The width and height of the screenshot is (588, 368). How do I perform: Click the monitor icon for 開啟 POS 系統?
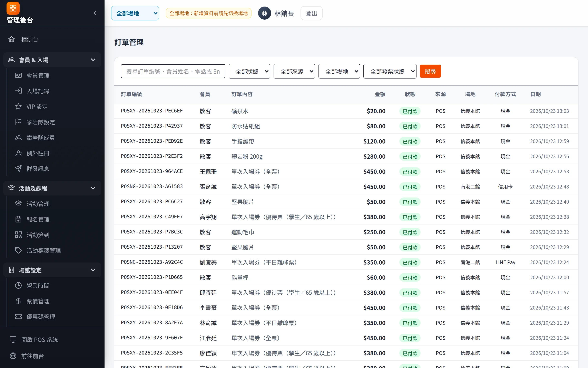point(13,340)
